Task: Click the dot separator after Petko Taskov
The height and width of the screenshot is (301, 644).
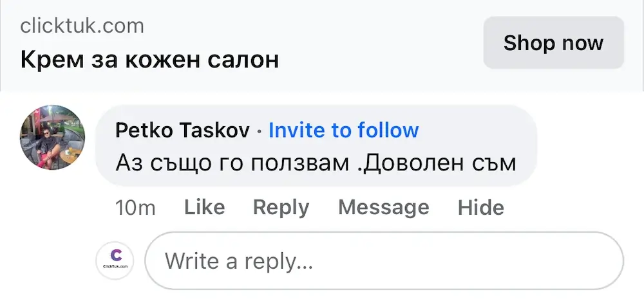Action: (259, 131)
